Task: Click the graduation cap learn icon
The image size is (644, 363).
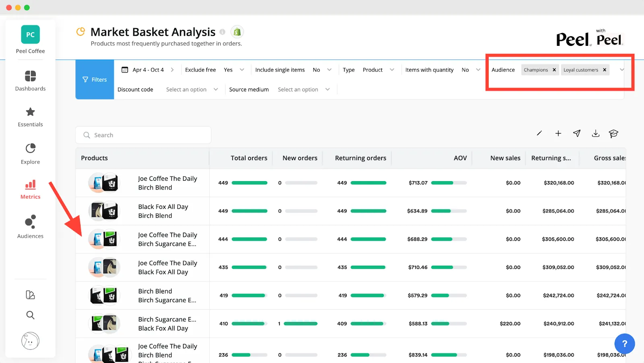Action: [613, 134]
